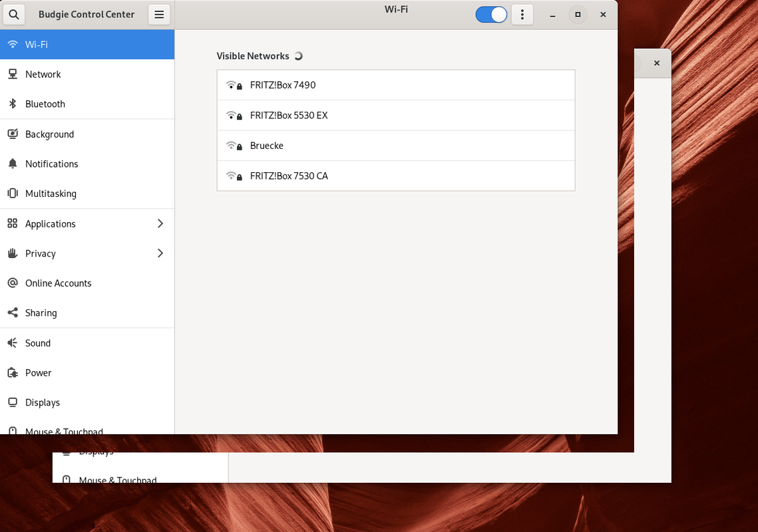Click the Power battery icon
This screenshot has height=532, width=758.
(x=13, y=372)
